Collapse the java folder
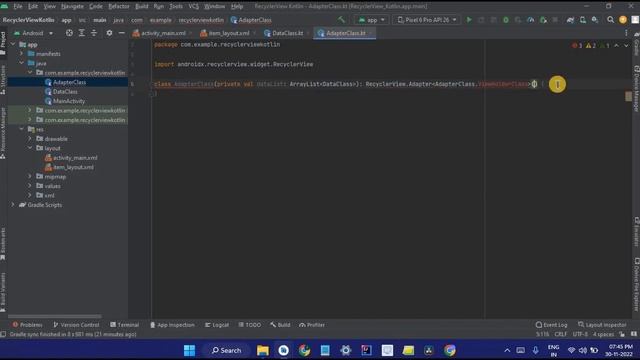The height and width of the screenshot is (360, 640). [x=22, y=63]
